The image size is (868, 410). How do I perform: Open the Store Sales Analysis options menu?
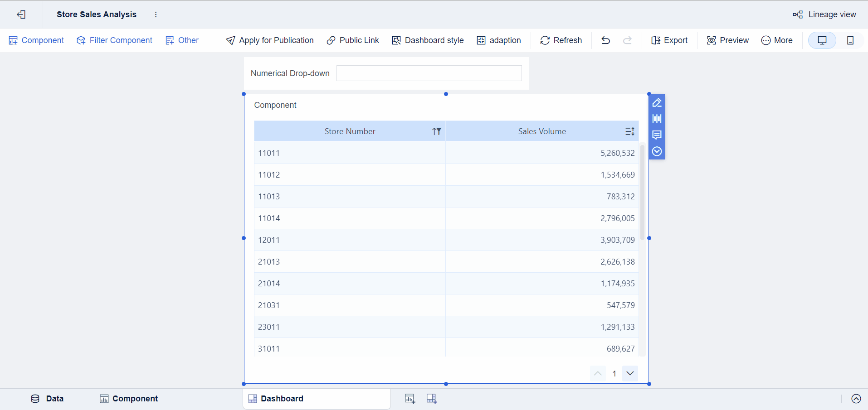point(156,14)
